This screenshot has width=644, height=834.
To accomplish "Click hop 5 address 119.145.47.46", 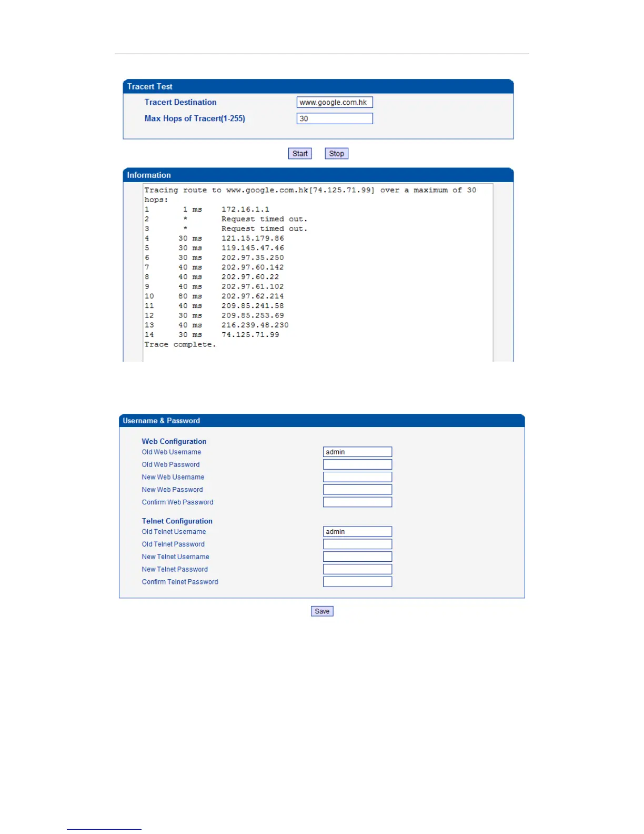I will [253, 248].
